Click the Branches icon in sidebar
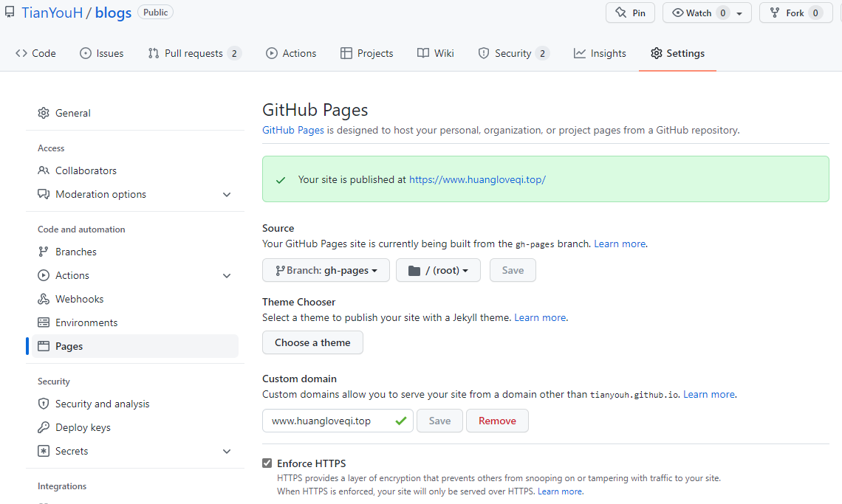The height and width of the screenshot is (504, 842). pyautogui.click(x=44, y=252)
